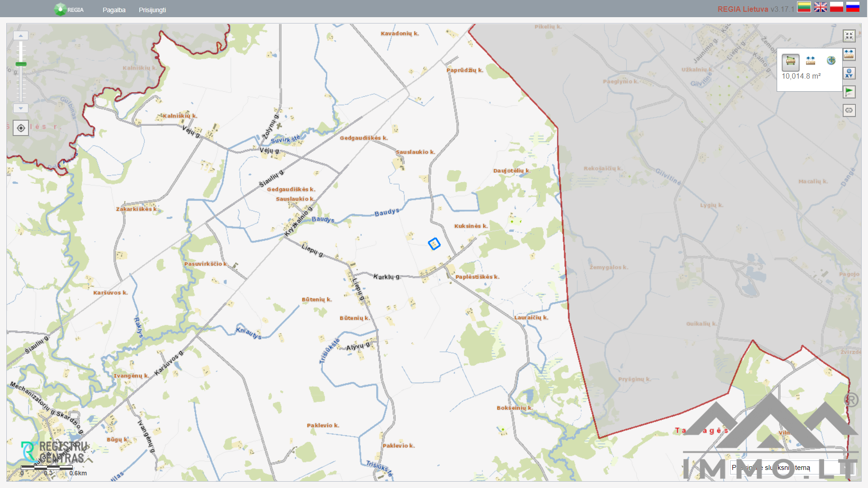The width and height of the screenshot is (868, 488).
Task: Switch language to Lithuanian flag
Action: click(804, 7)
